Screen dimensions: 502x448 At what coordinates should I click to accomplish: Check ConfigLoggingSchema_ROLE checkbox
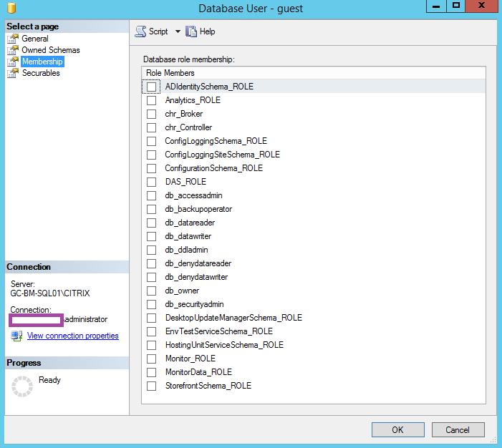[x=151, y=141]
